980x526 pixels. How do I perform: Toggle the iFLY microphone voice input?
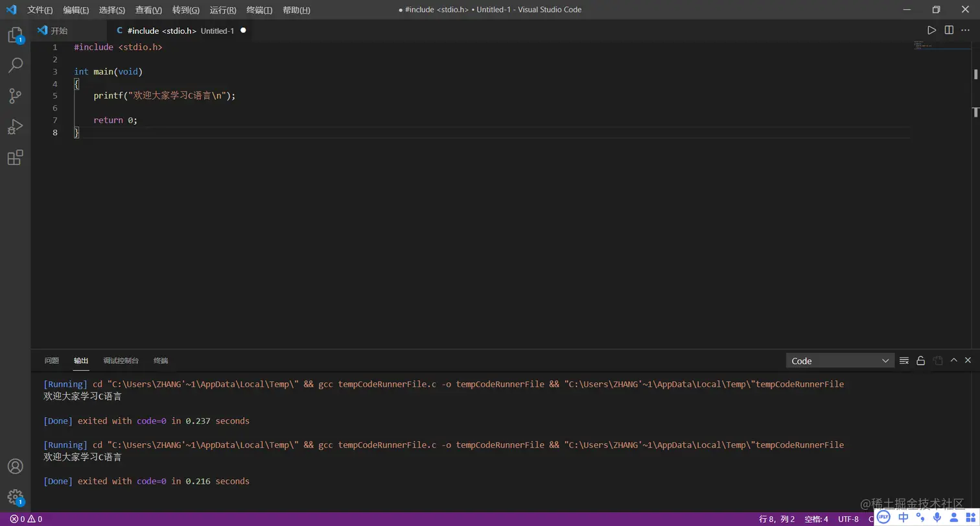[x=937, y=517]
